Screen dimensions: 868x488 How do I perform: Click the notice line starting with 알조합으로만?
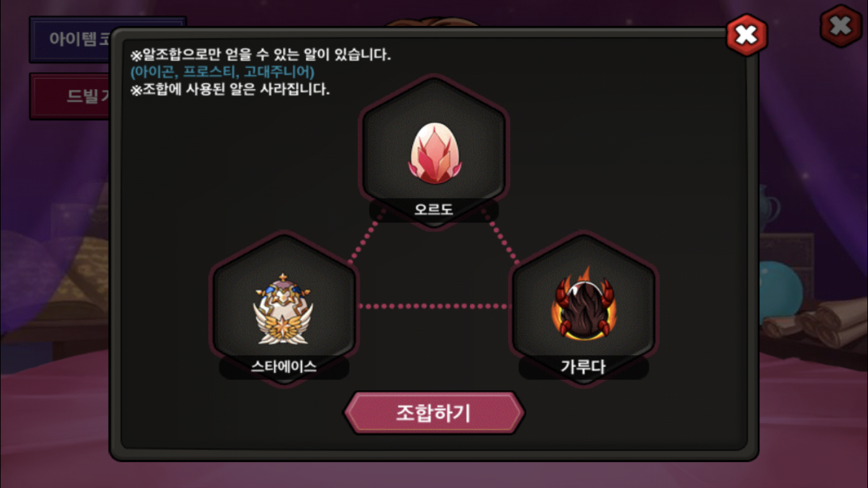pyautogui.click(x=261, y=55)
